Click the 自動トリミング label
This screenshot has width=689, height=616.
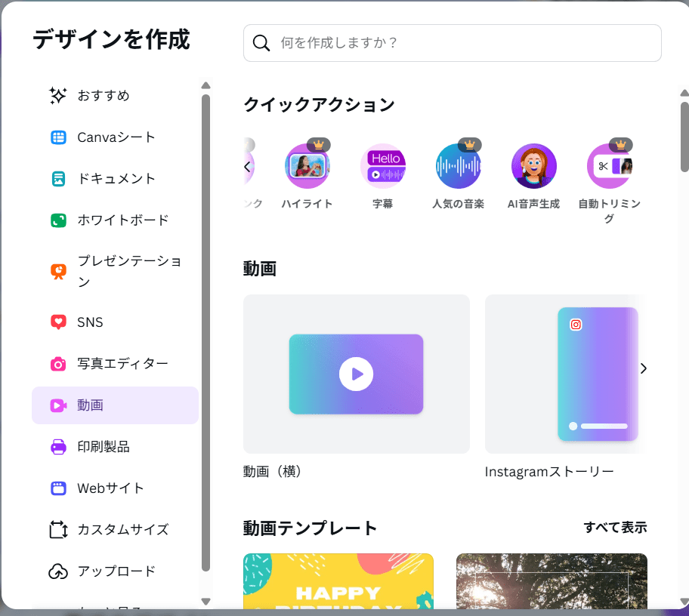click(x=610, y=211)
